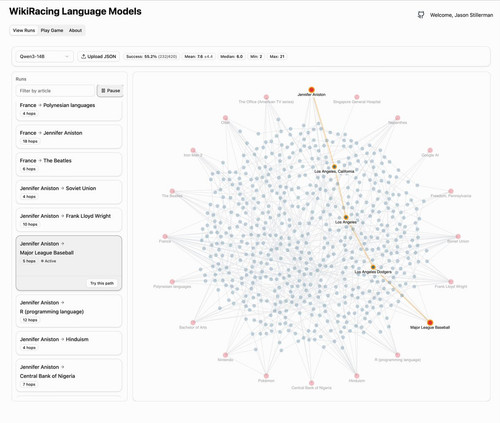
Task: Click the R (programming language) graph node
Action: pos(397,355)
